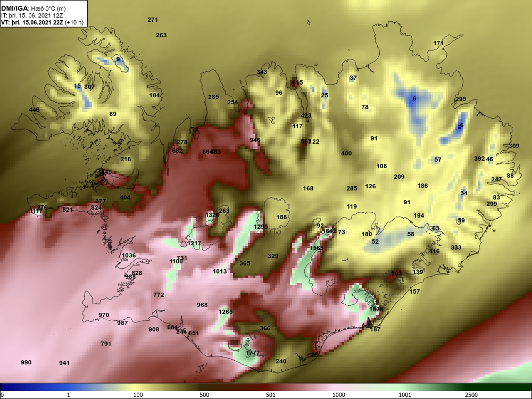Click the value 563
532x399 pixels.
coord(396,273)
